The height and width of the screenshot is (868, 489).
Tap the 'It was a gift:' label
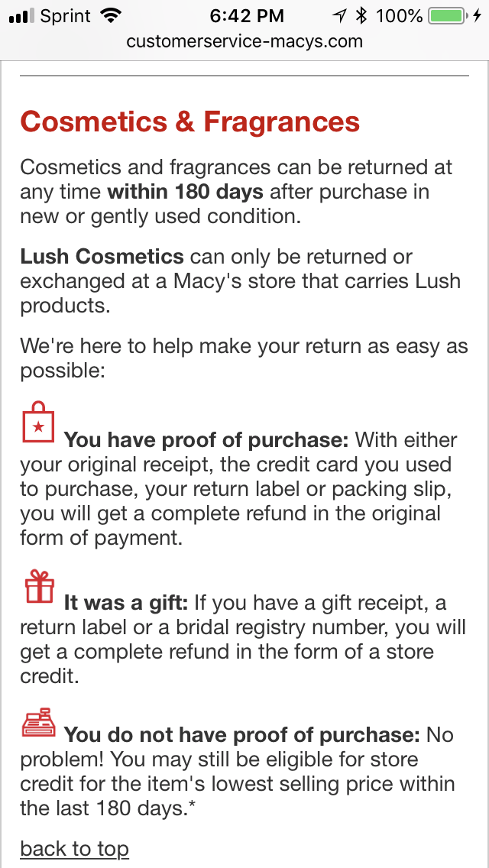point(126,602)
